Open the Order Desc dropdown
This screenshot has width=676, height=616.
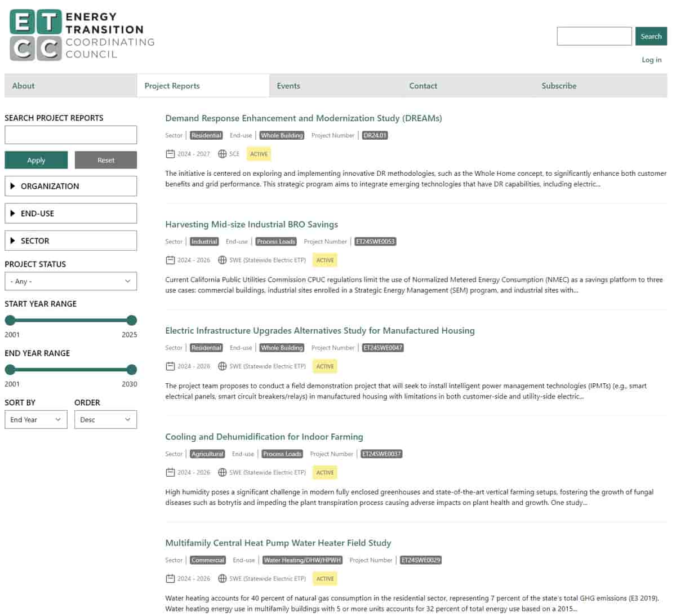(x=105, y=419)
